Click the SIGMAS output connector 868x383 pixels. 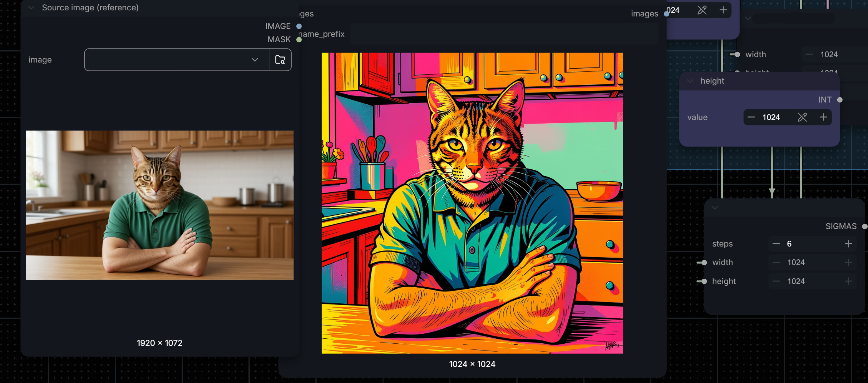864,226
